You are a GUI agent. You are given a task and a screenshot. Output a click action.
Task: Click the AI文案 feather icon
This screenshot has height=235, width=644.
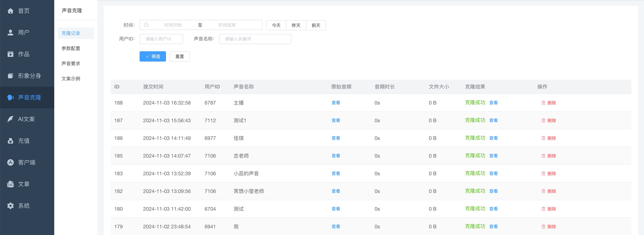pos(10,119)
